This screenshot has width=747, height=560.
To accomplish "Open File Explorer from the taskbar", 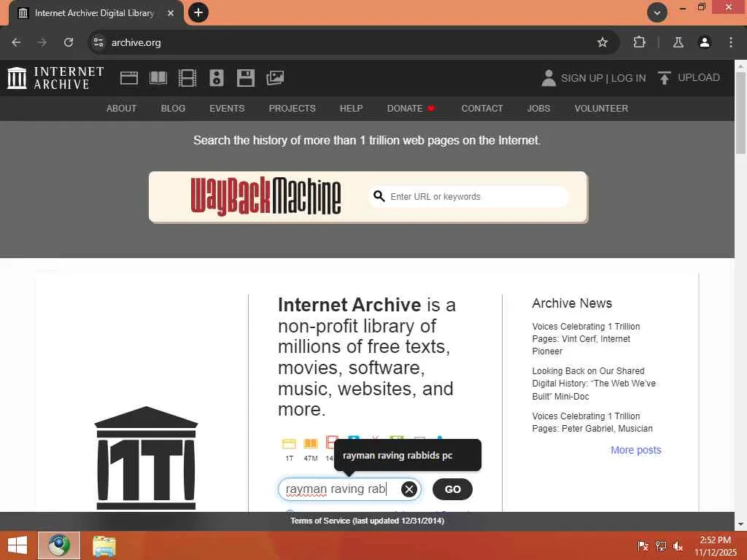I will point(104,545).
